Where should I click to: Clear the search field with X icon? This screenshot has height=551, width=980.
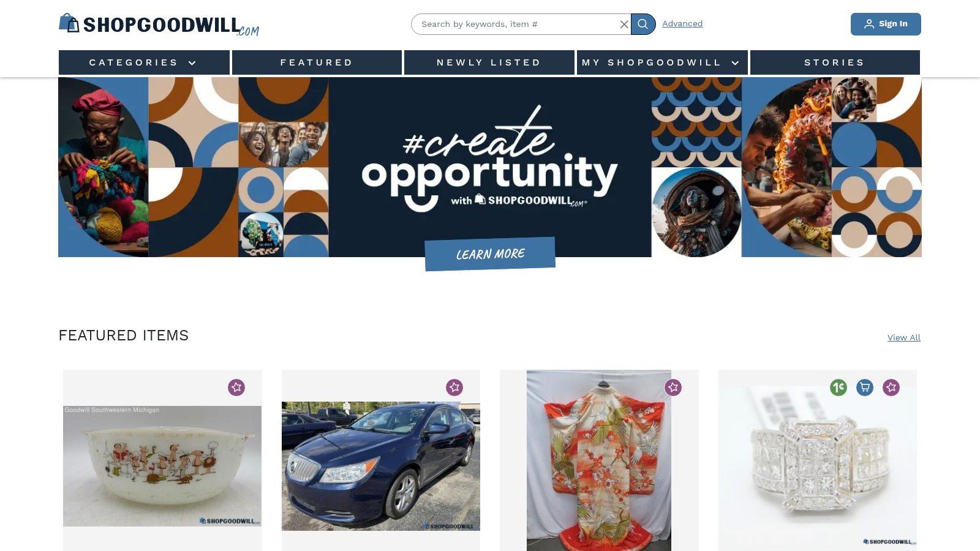tap(624, 24)
